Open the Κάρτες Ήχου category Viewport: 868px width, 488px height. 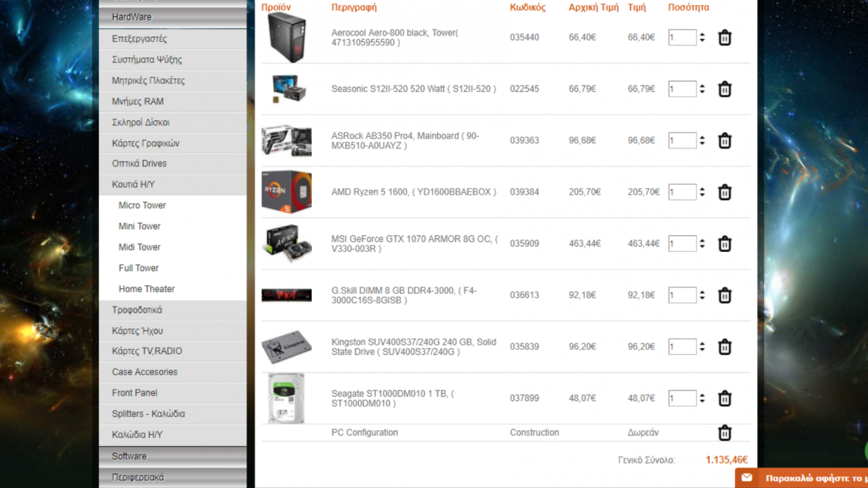point(173,331)
